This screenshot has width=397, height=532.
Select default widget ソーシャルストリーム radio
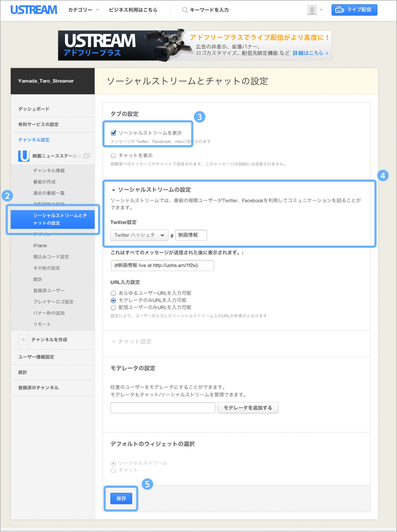[114, 463]
